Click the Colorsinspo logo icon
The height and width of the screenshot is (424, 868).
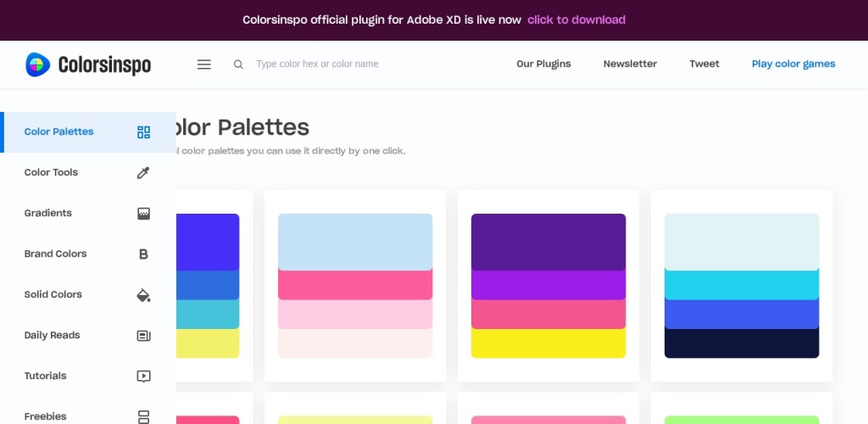(38, 64)
